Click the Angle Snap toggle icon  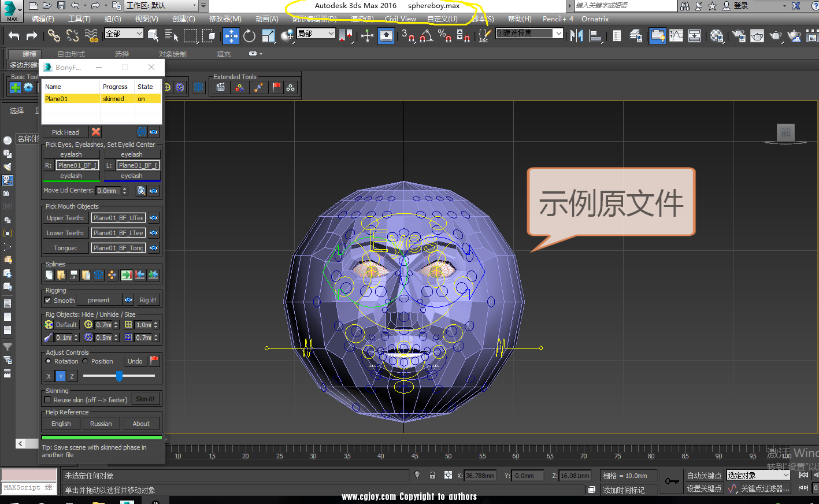click(x=427, y=36)
